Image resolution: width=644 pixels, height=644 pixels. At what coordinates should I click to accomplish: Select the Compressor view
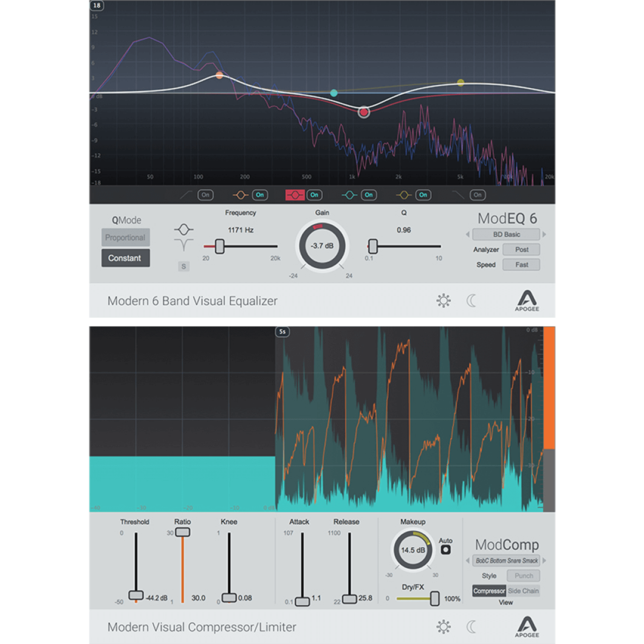(x=489, y=590)
